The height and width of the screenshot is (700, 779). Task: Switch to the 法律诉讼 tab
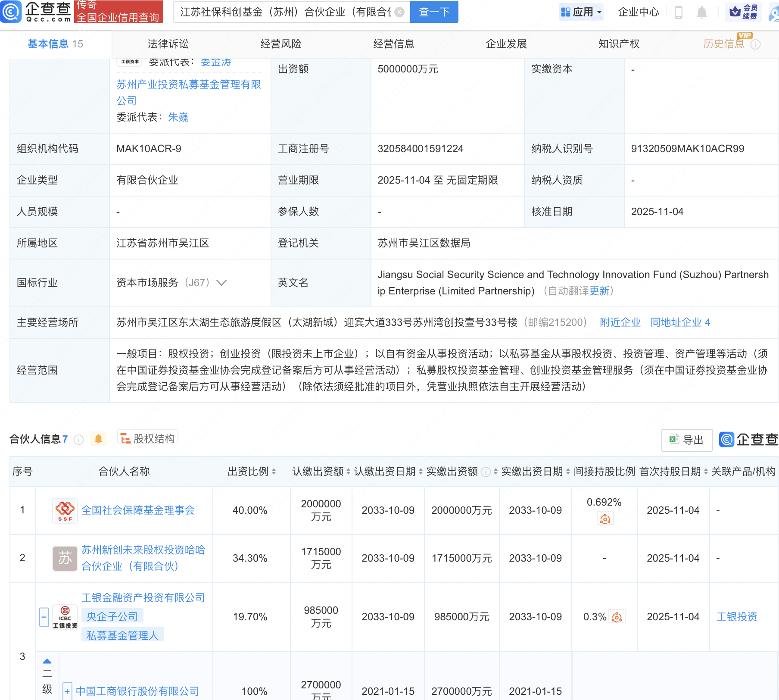click(168, 44)
